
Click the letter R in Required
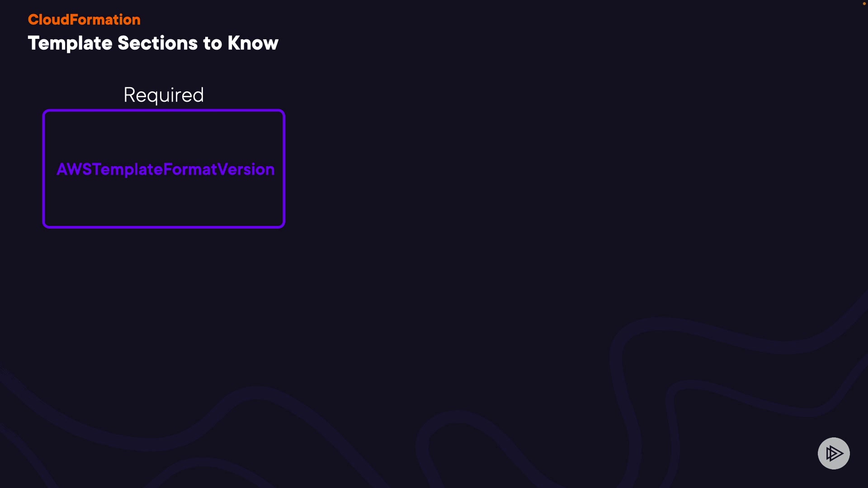point(130,95)
